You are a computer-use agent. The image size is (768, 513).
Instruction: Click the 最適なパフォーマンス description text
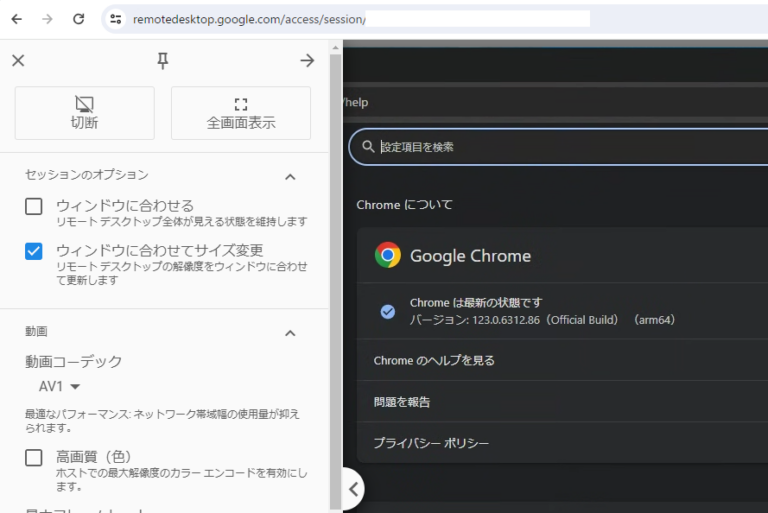click(x=162, y=421)
